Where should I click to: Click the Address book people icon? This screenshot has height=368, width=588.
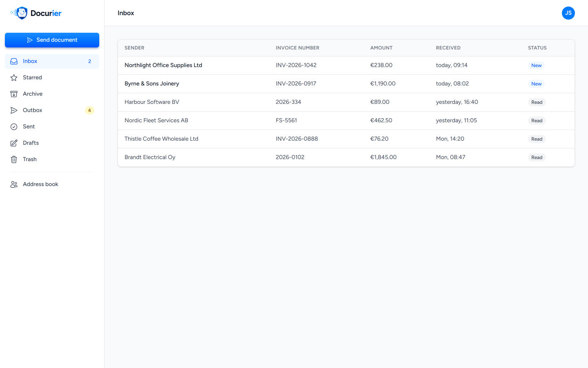tap(14, 184)
